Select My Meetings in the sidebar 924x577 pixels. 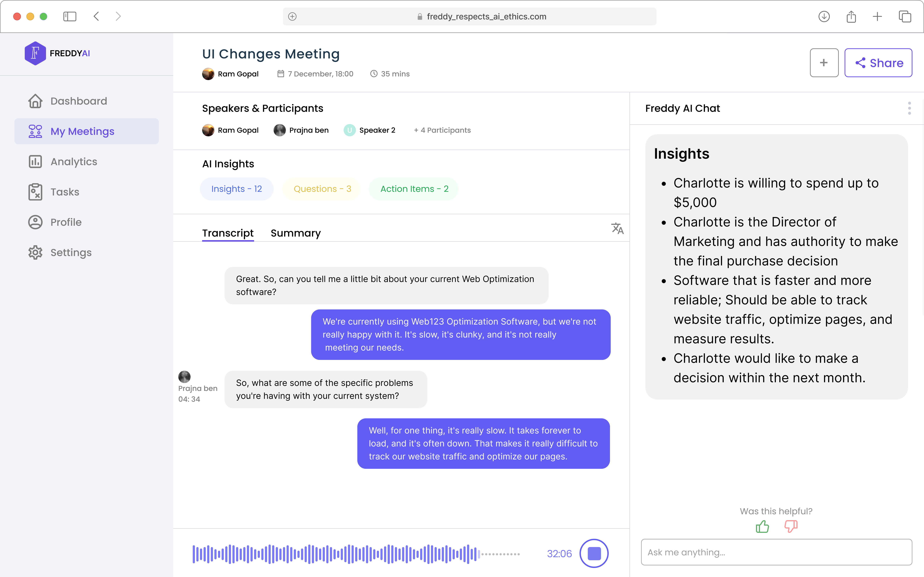click(x=82, y=131)
